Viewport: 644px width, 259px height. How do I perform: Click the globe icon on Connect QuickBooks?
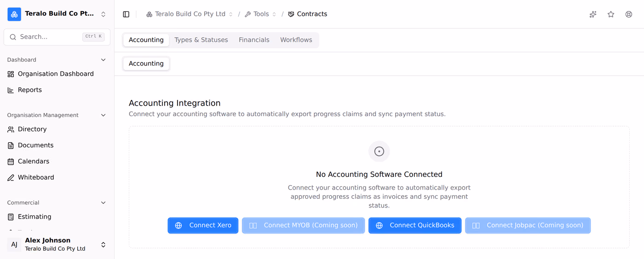[379, 225]
